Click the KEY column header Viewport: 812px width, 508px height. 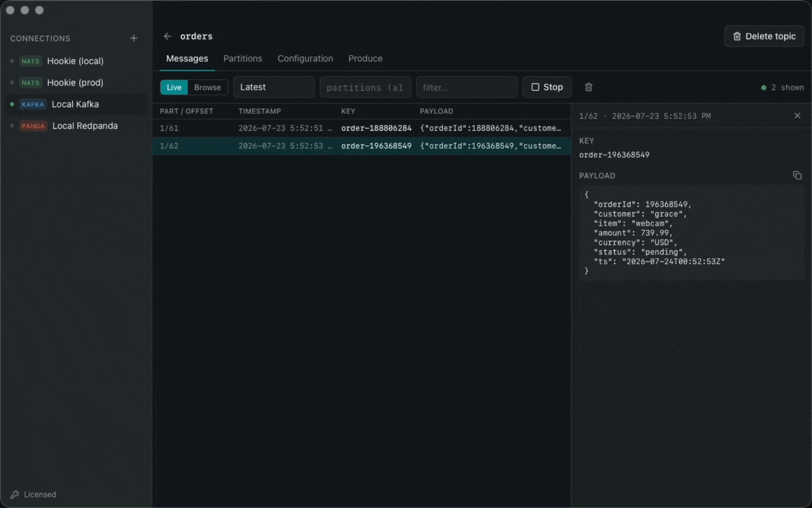coord(348,111)
